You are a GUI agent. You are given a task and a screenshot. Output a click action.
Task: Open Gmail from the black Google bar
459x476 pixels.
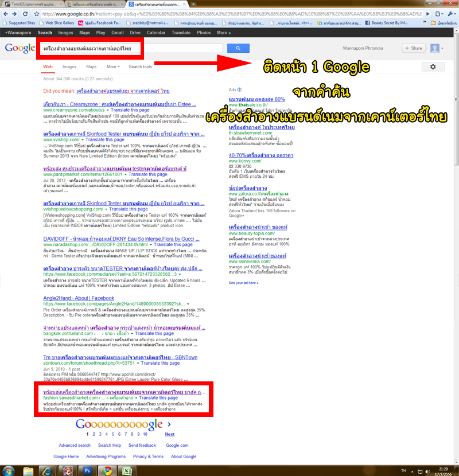[117, 33]
